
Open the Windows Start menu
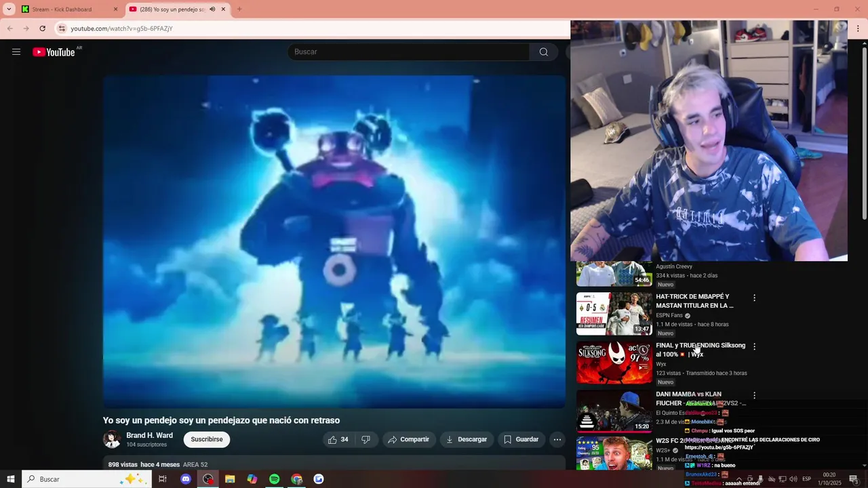(11, 479)
